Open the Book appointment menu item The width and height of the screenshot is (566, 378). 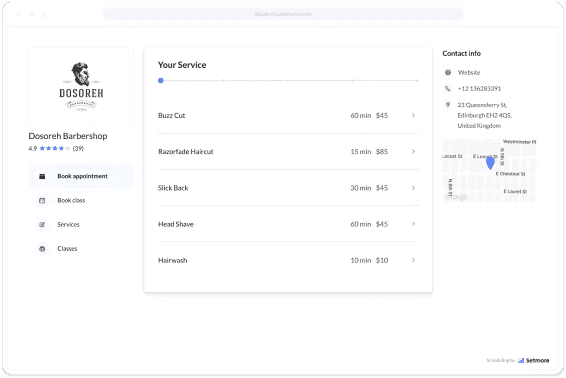tap(81, 176)
